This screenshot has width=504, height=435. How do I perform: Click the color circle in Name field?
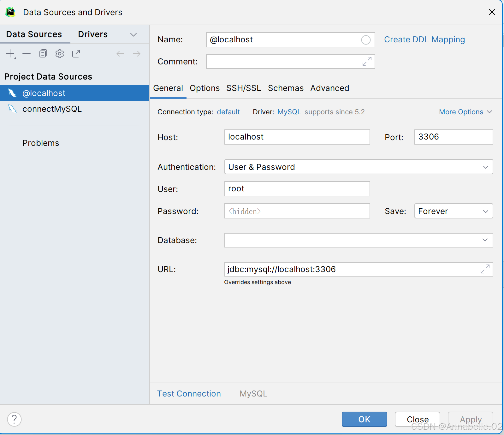[x=366, y=40]
